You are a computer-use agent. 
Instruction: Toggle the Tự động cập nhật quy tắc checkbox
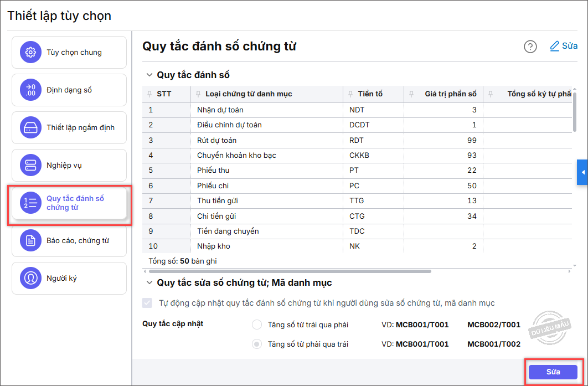point(147,303)
